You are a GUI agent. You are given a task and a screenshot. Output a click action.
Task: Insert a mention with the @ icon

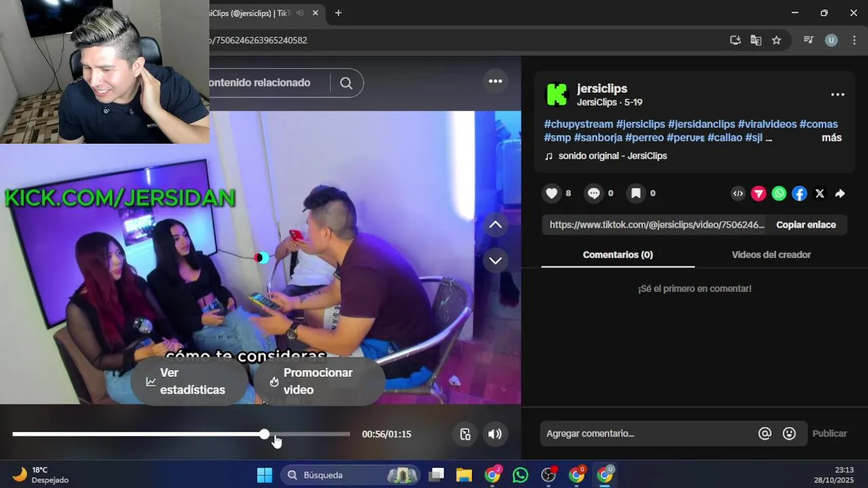[765, 434]
